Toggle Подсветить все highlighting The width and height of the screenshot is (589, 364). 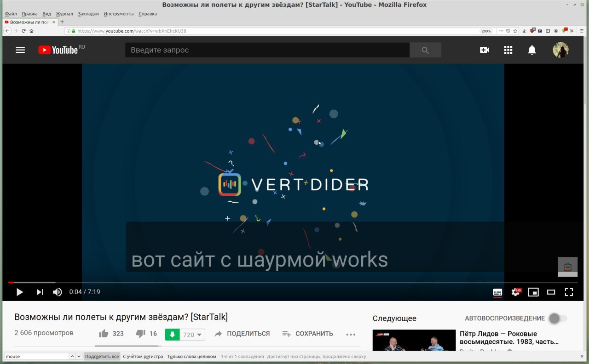point(102,357)
